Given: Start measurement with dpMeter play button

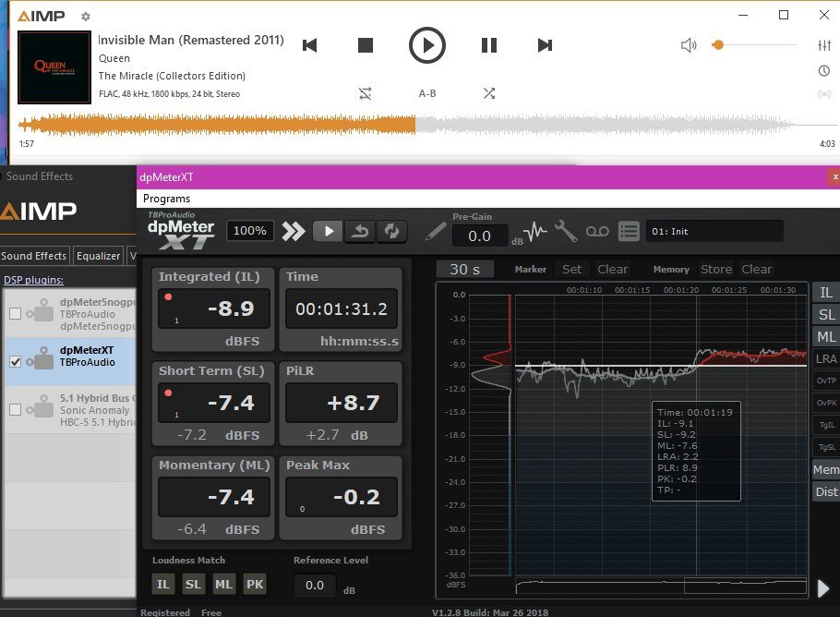Looking at the screenshot, I should [328, 232].
